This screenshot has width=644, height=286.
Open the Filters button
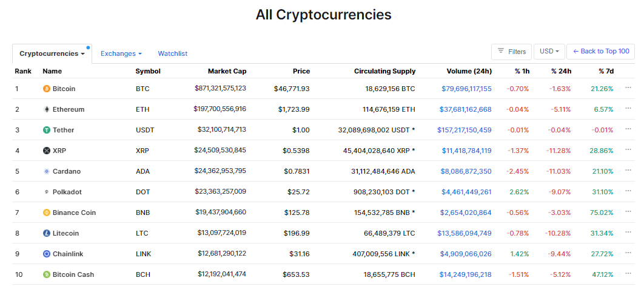click(x=511, y=52)
